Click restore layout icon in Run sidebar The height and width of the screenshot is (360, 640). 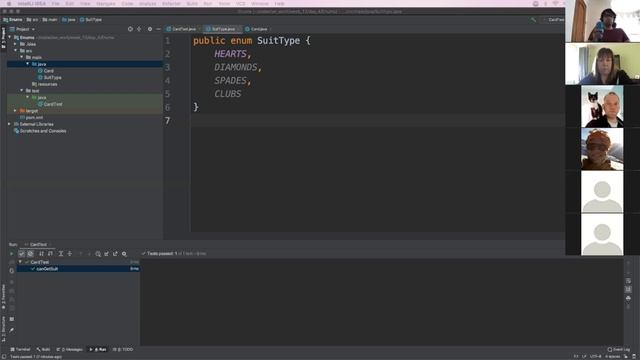coord(11,319)
